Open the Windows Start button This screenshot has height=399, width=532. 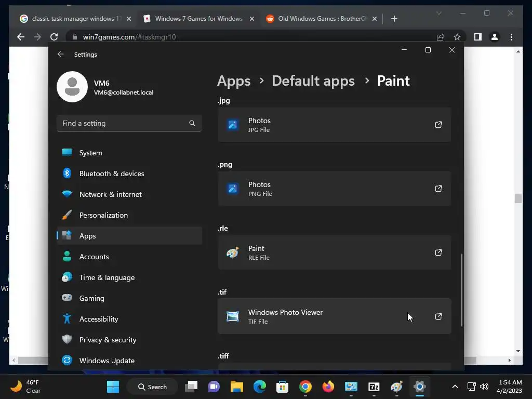(113, 387)
